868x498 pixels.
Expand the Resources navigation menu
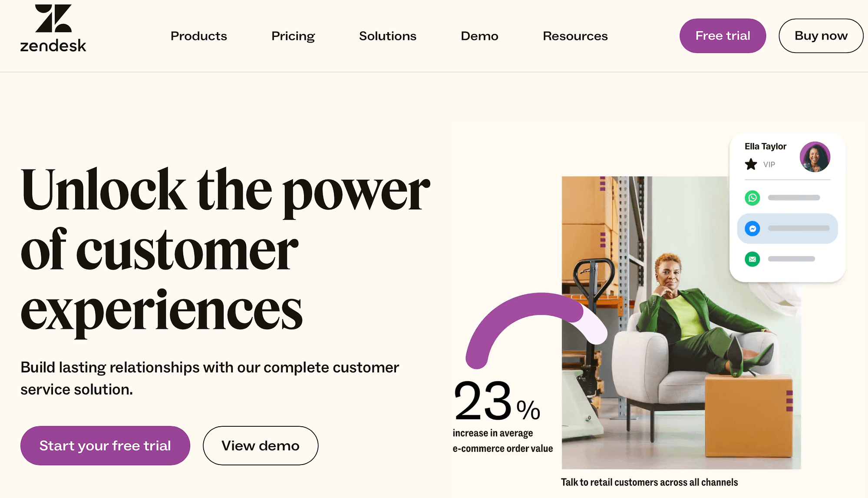pos(575,36)
